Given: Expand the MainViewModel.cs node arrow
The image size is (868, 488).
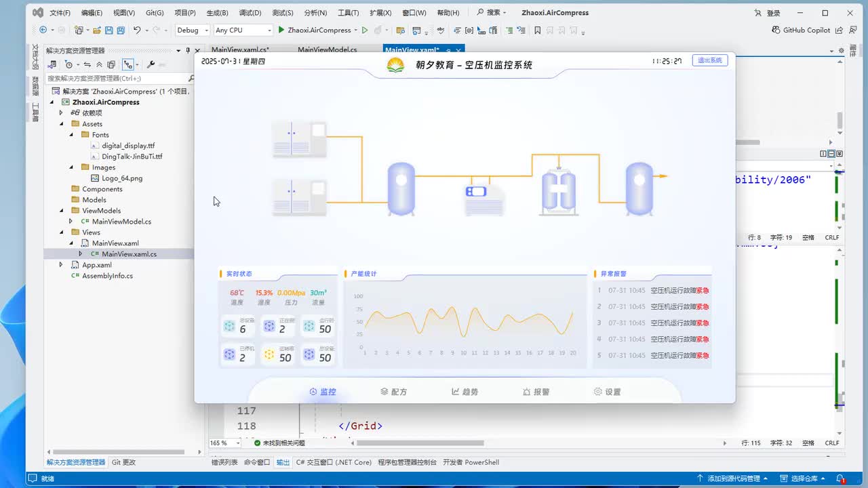Looking at the screenshot, I should (x=71, y=222).
